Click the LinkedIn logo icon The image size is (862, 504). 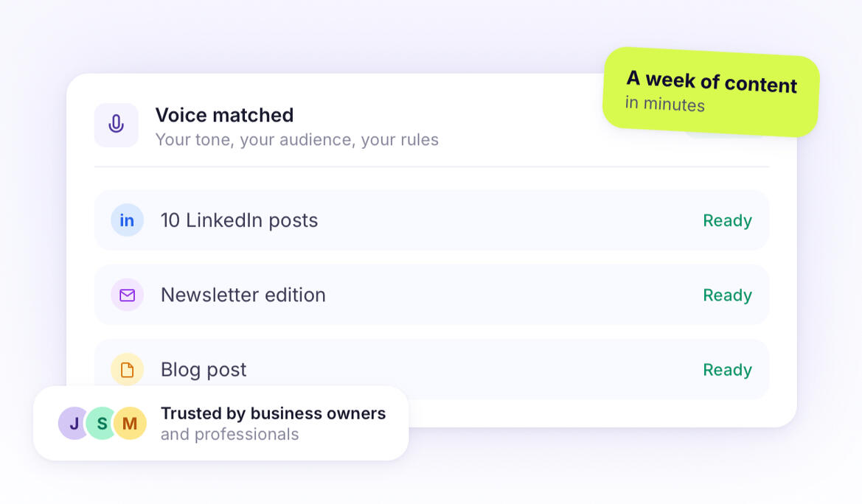[x=127, y=220]
